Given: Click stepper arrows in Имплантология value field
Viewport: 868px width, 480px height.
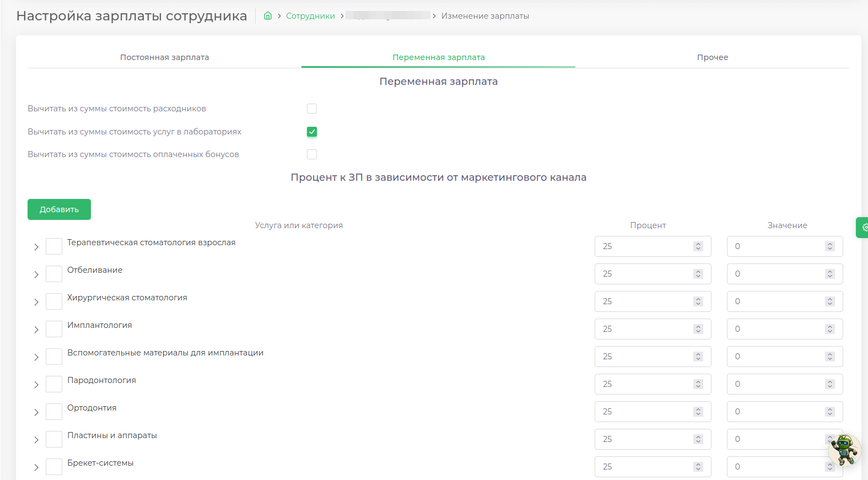Looking at the screenshot, I should (x=830, y=329).
